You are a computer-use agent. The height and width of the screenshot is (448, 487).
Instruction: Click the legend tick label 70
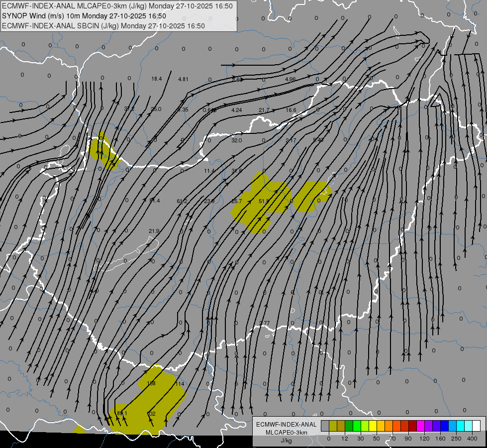point(392,439)
